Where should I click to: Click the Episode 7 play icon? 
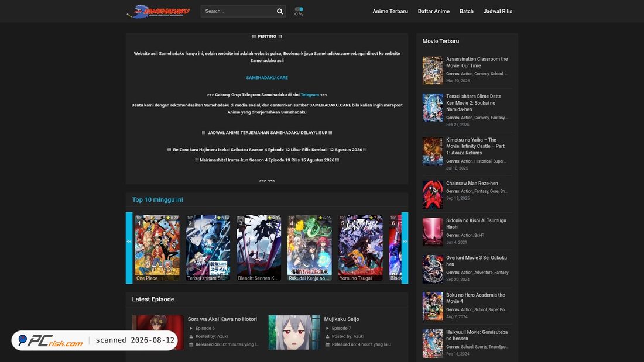[x=327, y=328]
